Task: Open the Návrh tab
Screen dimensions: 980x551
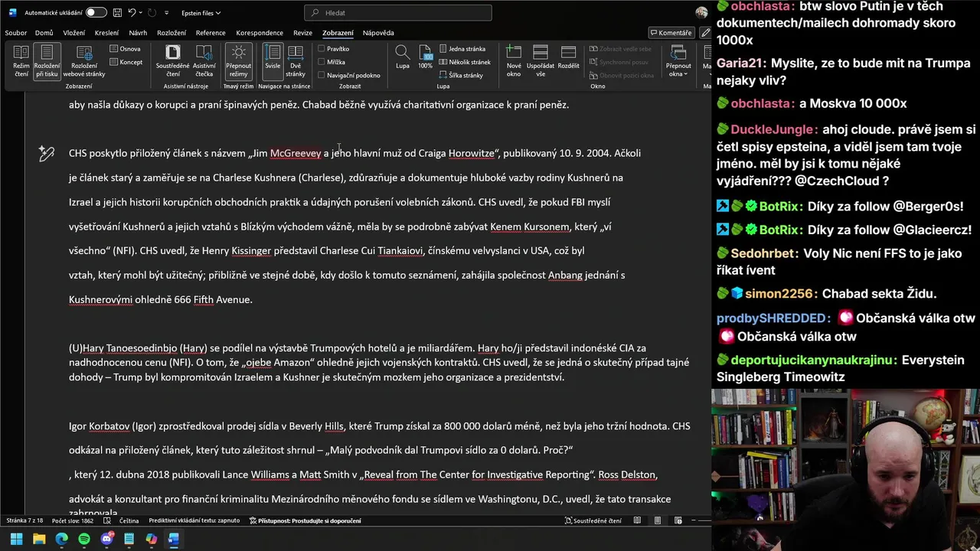Action: pyautogui.click(x=138, y=33)
